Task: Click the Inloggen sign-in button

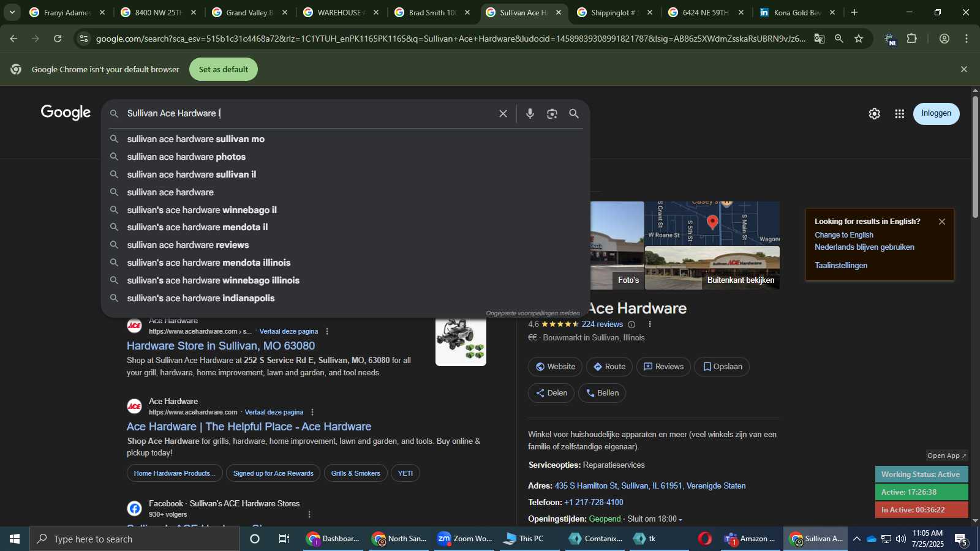Action: 936,113
